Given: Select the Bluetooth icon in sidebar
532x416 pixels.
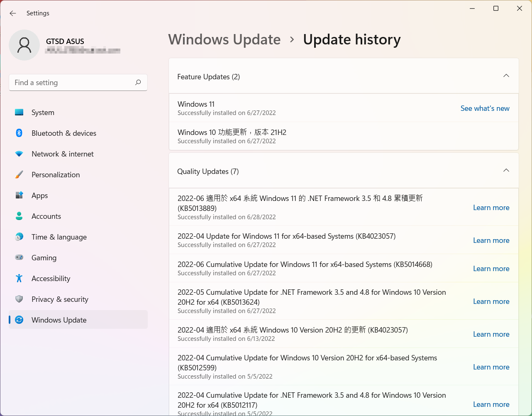Looking at the screenshot, I should click(x=19, y=133).
